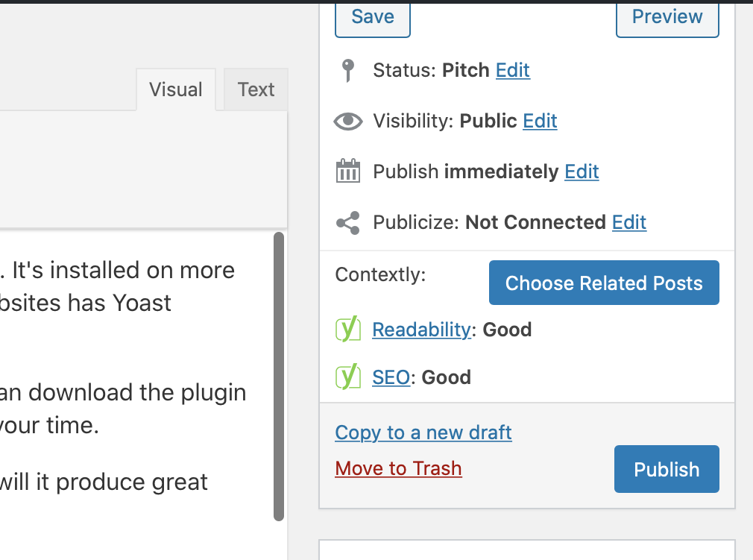Edit the post Status setting
Viewport: 753px width, 560px height.
pos(512,69)
